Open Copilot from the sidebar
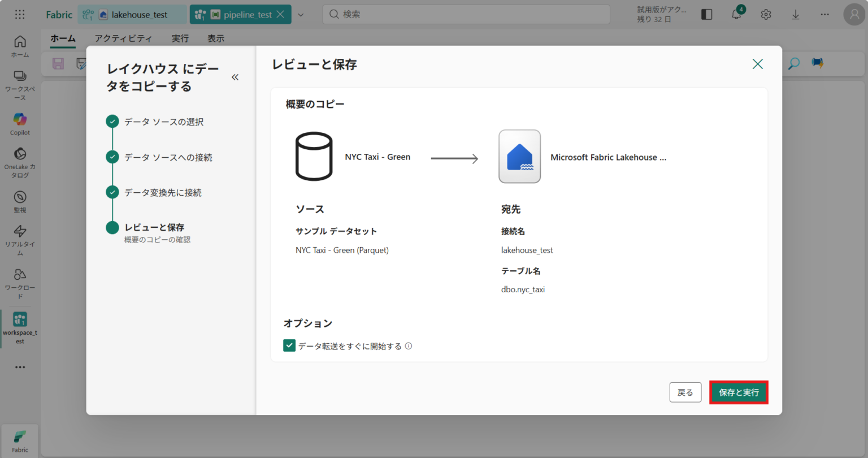This screenshot has width=868, height=458. [x=20, y=124]
